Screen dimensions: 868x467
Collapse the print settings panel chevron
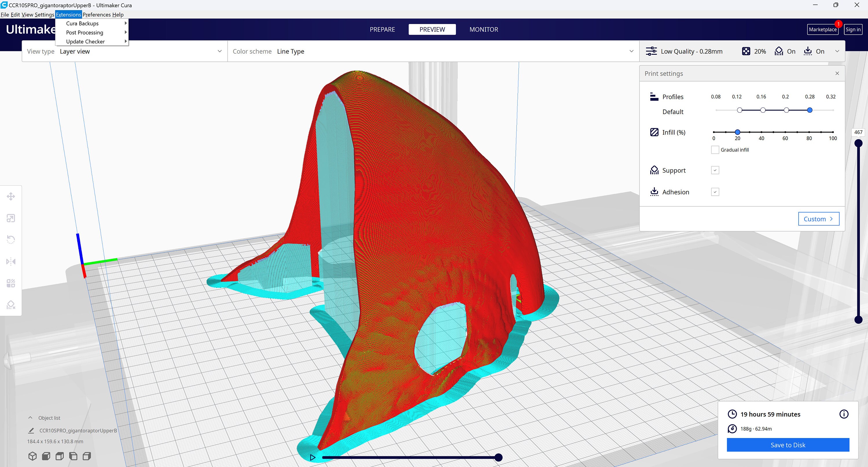click(x=837, y=51)
